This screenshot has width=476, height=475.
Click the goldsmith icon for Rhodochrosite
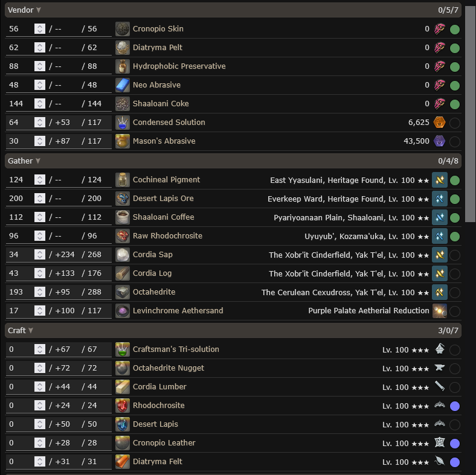(440, 405)
